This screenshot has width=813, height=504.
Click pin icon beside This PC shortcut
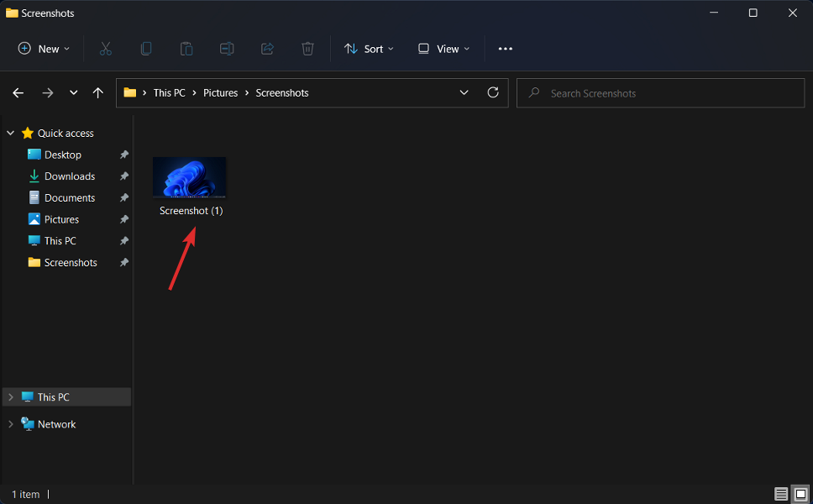124,240
